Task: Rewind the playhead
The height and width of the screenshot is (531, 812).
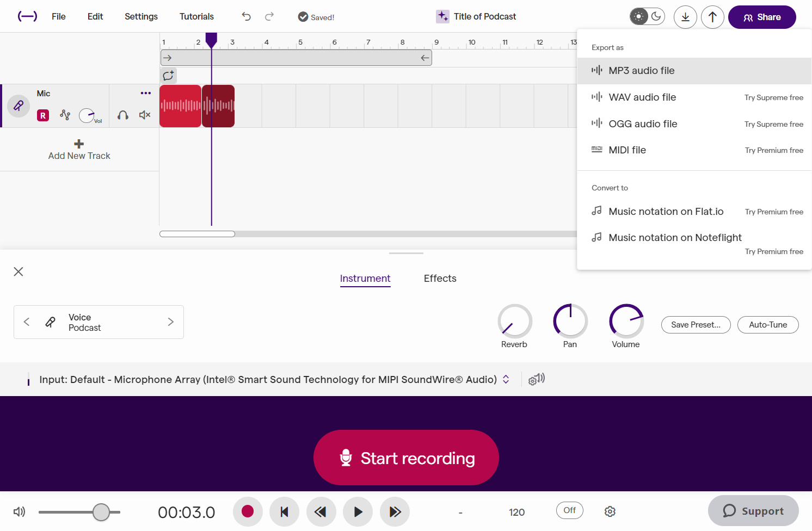Action: tap(321, 512)
